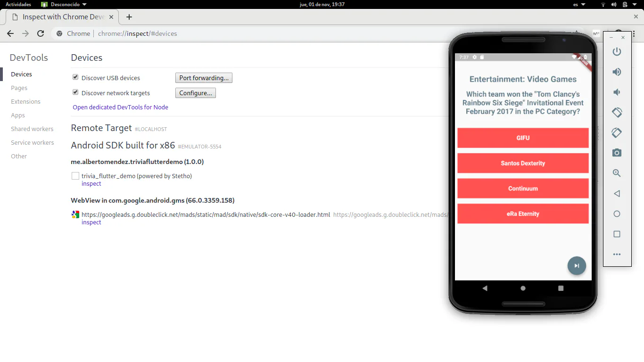
Task: Open the 'es' keyboard layout dropdown
Action: pos(579,4)
